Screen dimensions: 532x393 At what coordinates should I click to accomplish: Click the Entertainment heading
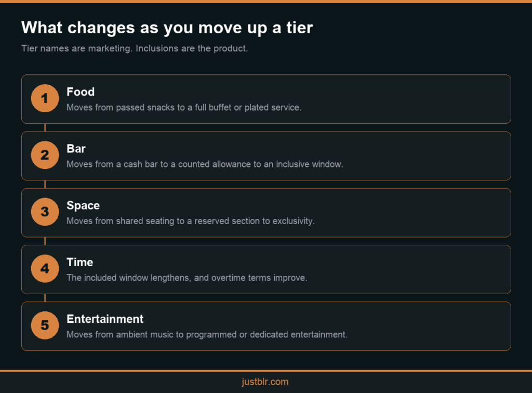pyautogui.click(x=105, y=319)
